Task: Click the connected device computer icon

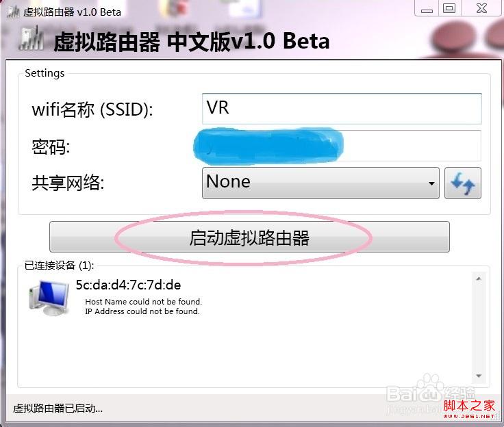Action: click(x=49, y=298)
